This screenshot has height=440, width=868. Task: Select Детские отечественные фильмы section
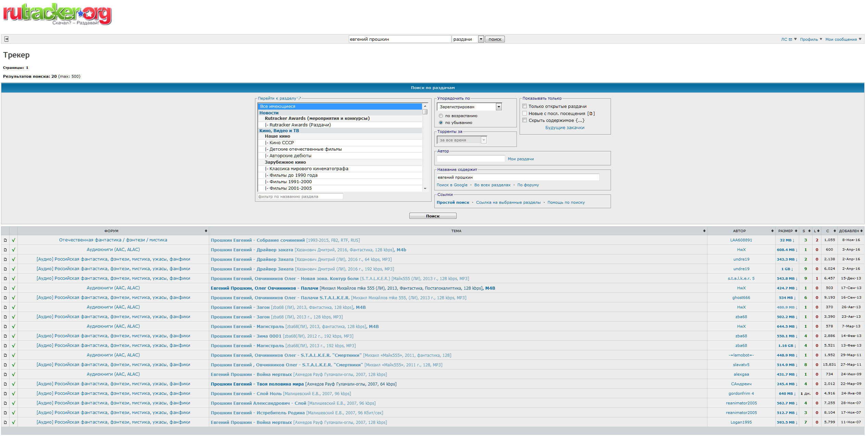[x=340, y=149]
